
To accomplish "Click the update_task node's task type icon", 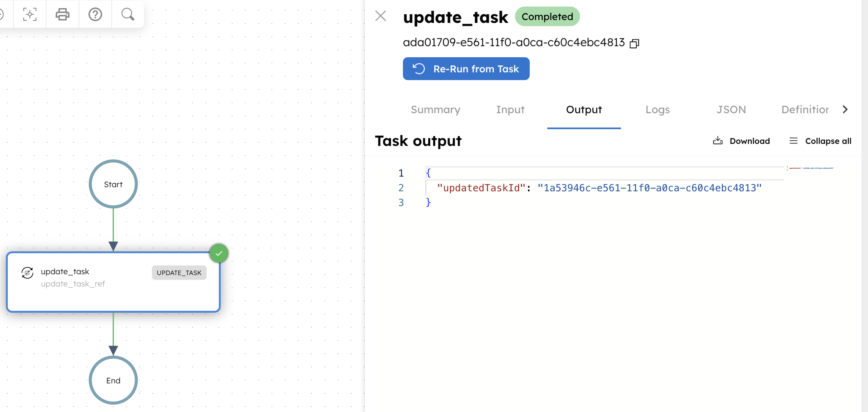I will point(27,273).
